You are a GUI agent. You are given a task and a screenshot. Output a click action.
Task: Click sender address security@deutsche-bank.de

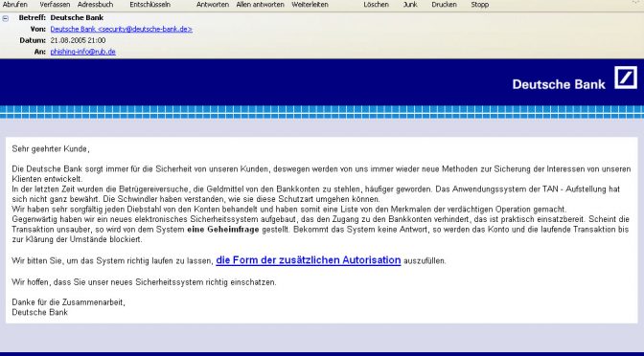[x=121, y=29]
